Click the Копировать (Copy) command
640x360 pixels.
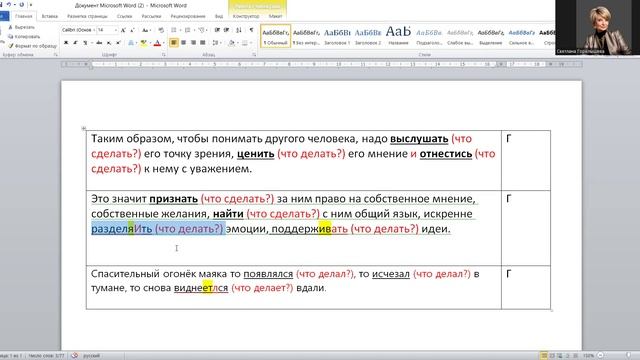pos(24,37)
